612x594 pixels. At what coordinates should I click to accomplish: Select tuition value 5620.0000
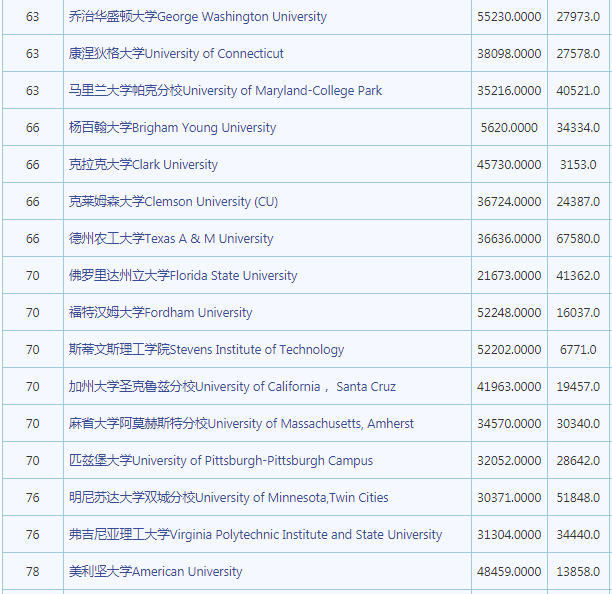point(509,128)
